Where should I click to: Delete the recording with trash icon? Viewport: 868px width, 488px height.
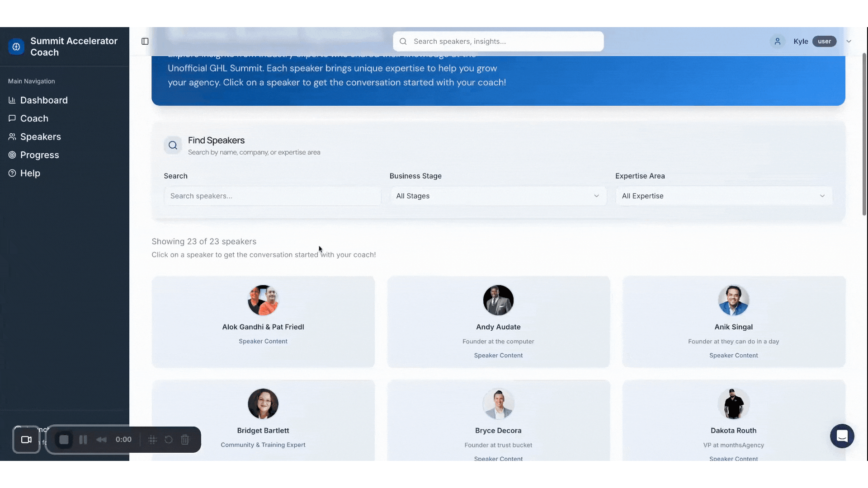185,440
